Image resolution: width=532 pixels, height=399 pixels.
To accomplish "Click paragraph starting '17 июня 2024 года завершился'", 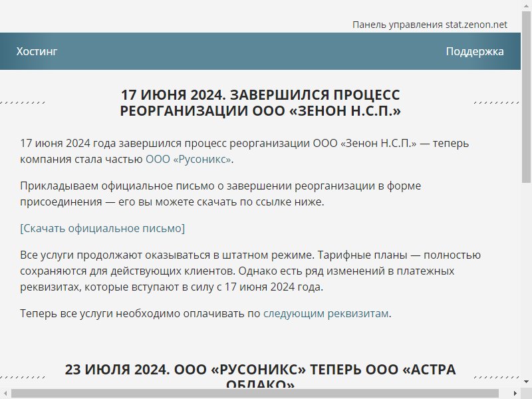I will tap(244, 151).
